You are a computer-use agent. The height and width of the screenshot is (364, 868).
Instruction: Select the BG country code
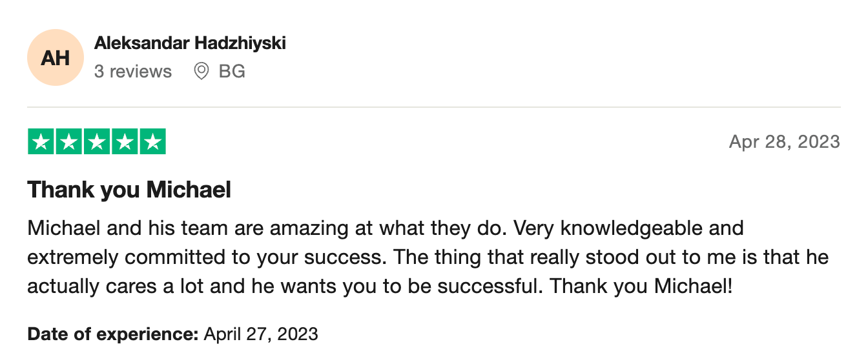[232, 71]
